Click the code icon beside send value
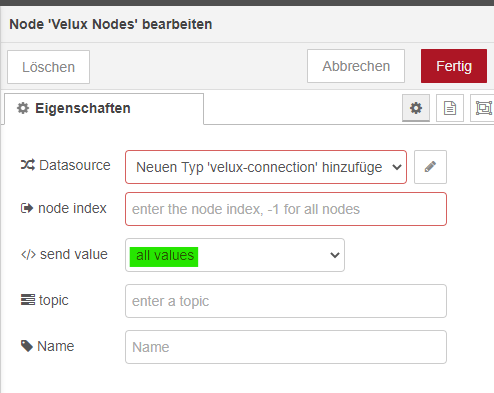 [x=28, y=255]
